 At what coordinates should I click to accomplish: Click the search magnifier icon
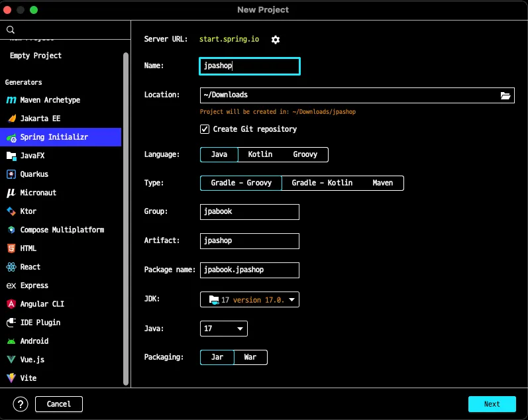click(11, 30)
